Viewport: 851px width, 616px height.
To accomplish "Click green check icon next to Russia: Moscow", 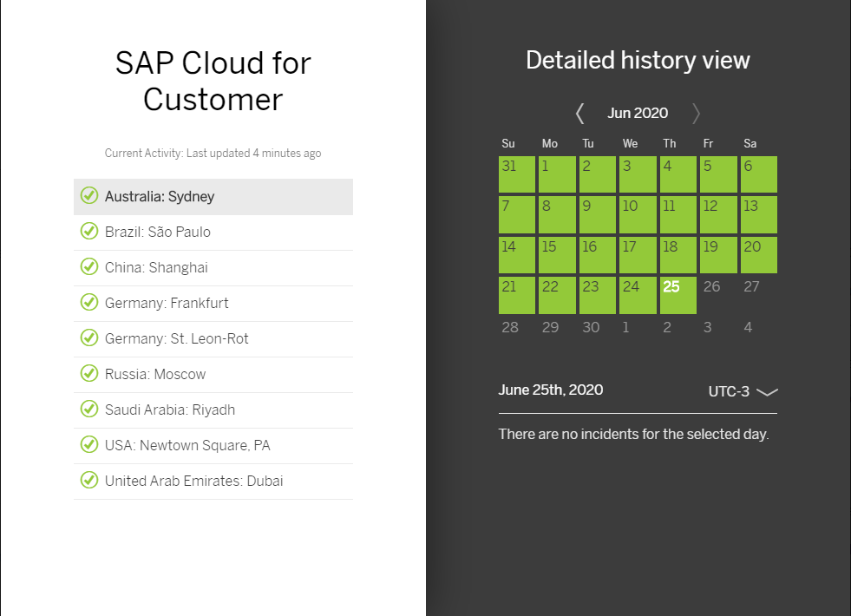I will click(x=89, y=373).
